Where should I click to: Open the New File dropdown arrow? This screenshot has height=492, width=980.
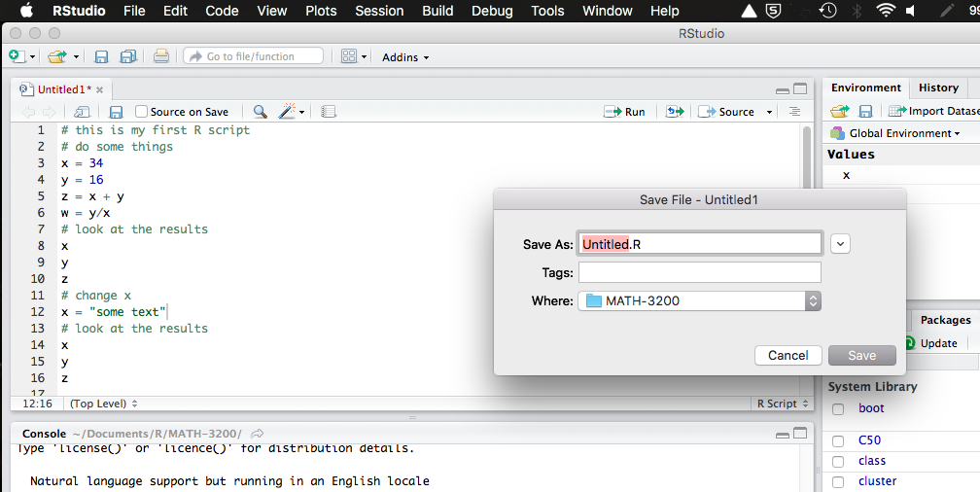[32, 57]
